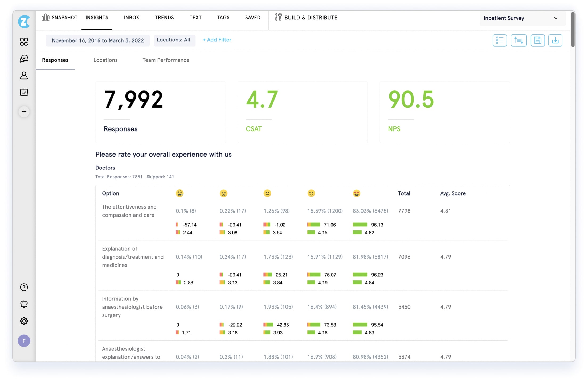Click the Doctors section heading
Viewport: 588px width, 382px height.
coord(105,168)
